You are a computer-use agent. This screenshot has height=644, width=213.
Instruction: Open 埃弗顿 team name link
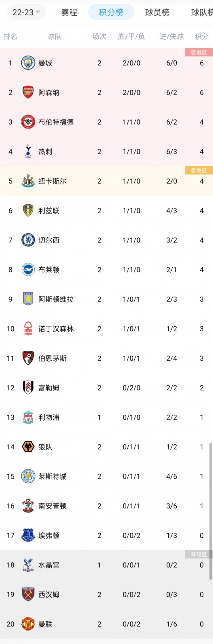[x=49, y=535]
